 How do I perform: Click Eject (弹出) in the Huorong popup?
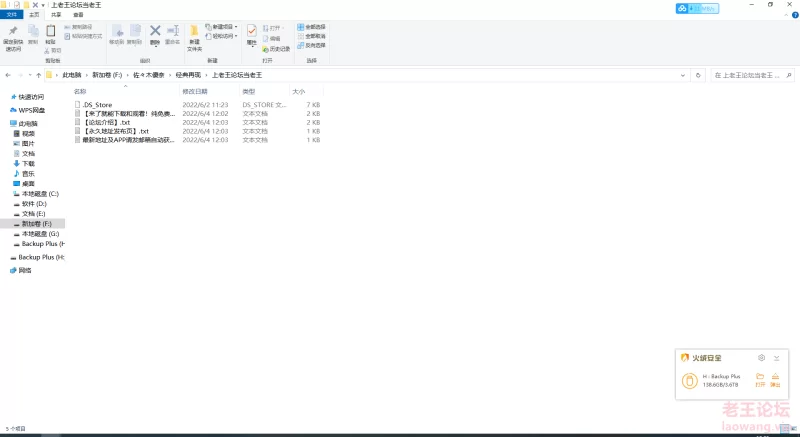pos(776,380)
